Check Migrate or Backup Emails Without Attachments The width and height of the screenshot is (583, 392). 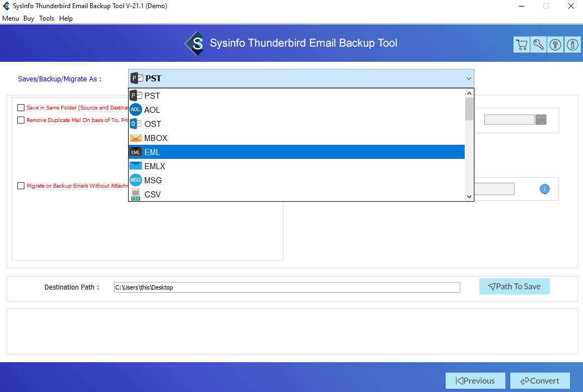(21, 185)
